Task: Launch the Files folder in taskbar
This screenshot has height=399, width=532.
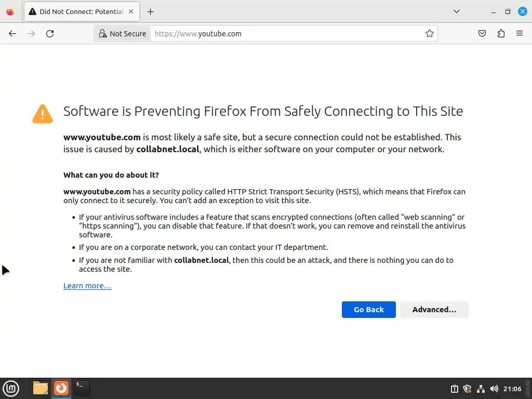Action: [40, 388]
